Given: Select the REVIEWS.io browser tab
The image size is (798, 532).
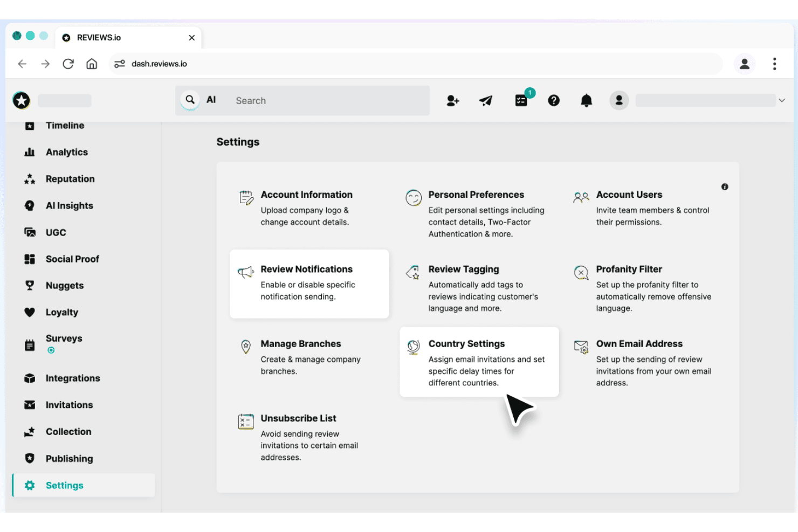Looking at the screenshot, I should [128, 38].
